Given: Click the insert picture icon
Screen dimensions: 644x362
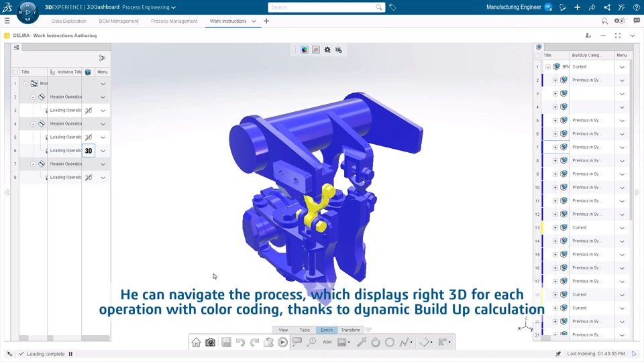Looking at the screenshot, I should [341, 342].
